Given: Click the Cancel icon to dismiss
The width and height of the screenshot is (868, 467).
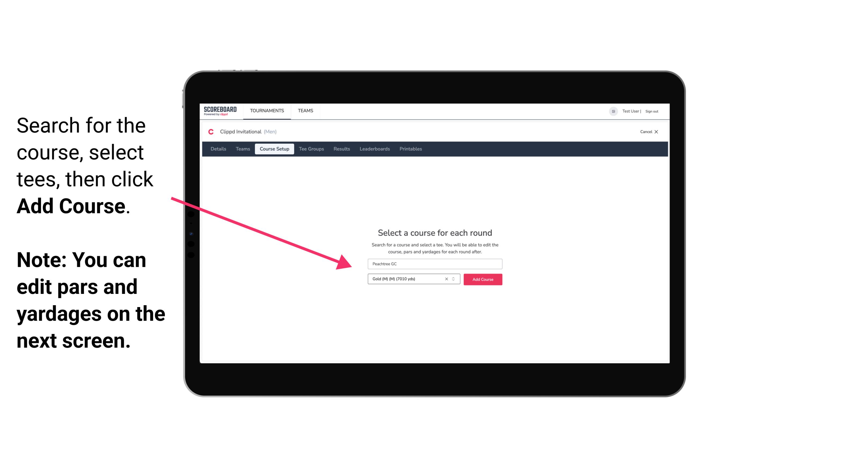Looking at the screenshot, I should click(x=661, y=131).
